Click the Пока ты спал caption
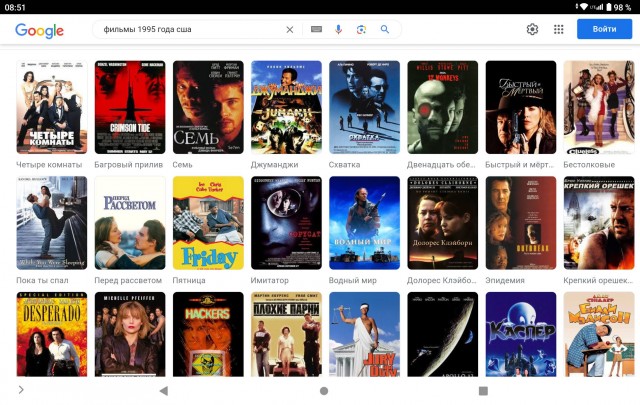640x405 pixels. 42,280
